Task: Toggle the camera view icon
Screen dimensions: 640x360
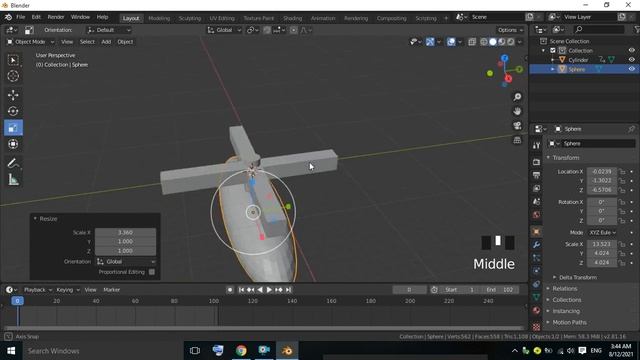Action: [517, 125]
